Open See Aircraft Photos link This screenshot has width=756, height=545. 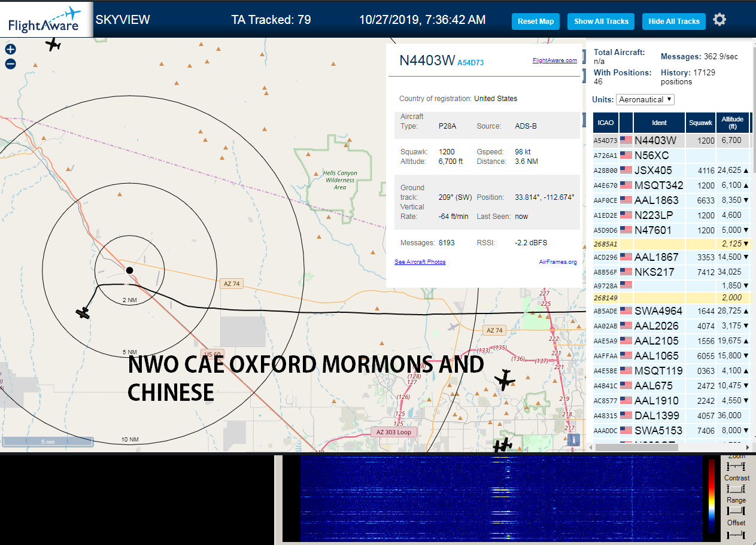(420, 262)
